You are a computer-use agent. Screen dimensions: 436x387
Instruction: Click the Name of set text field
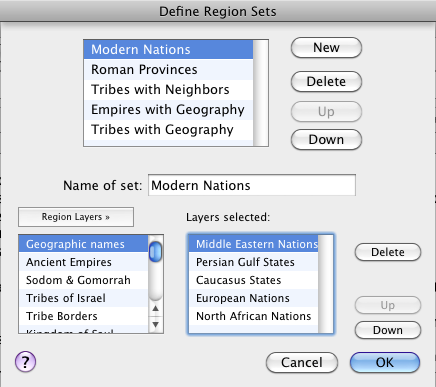[252, 185]
